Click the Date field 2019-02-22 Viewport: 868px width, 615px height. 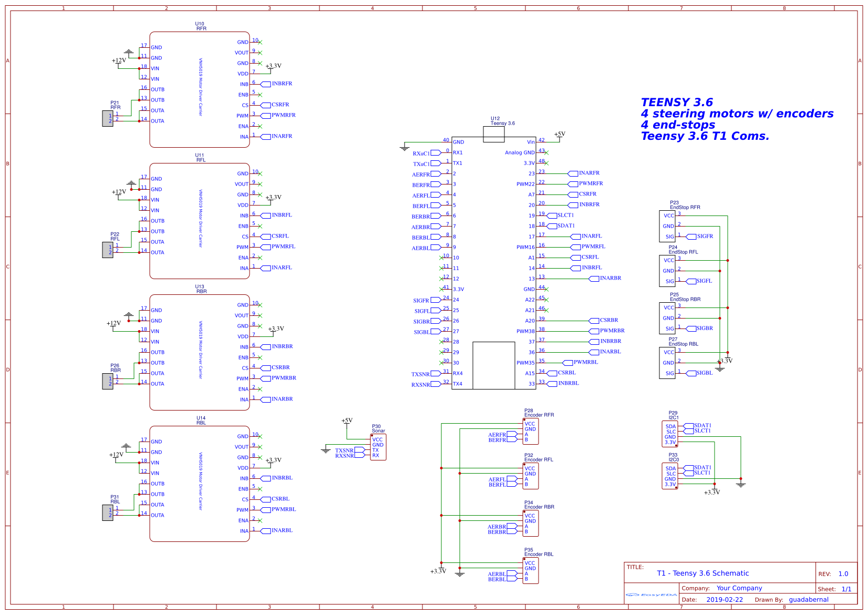click(724, 599)
